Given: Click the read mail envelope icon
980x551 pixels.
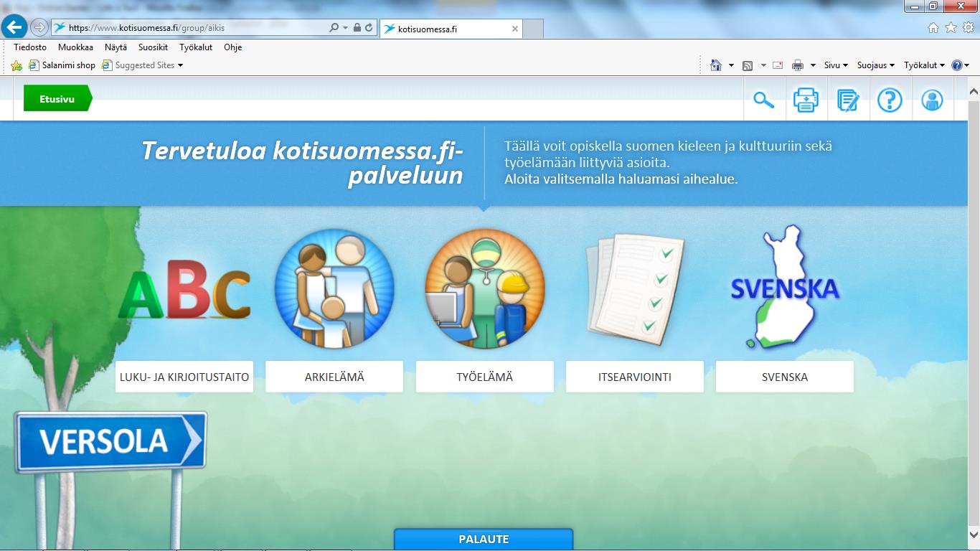Looking at the screenshot, I should [x=778, y=65].
